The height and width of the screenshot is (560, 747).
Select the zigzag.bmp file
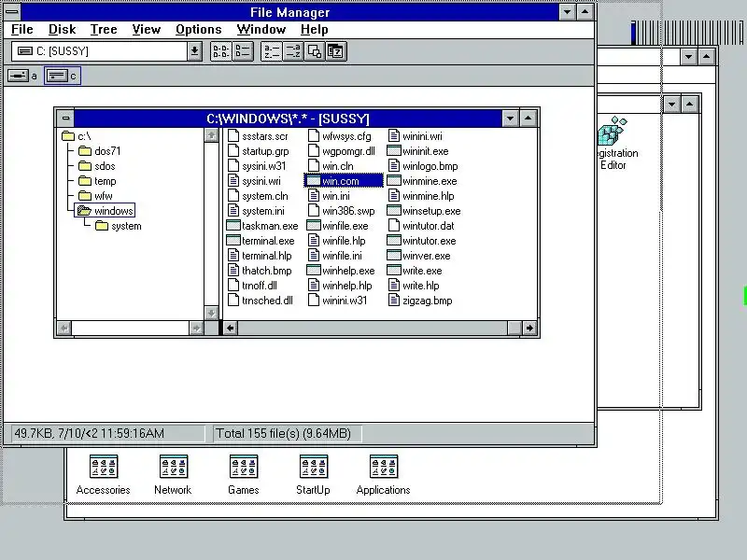coord(420,301)
